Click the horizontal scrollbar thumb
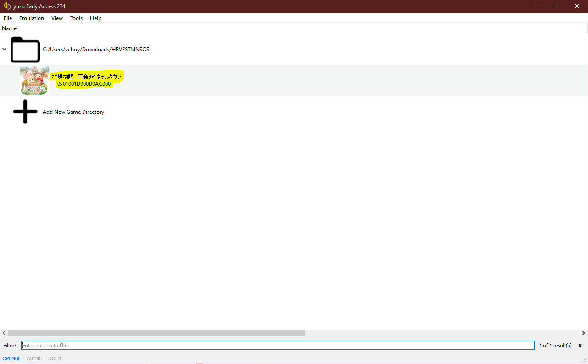 point(157,333)
